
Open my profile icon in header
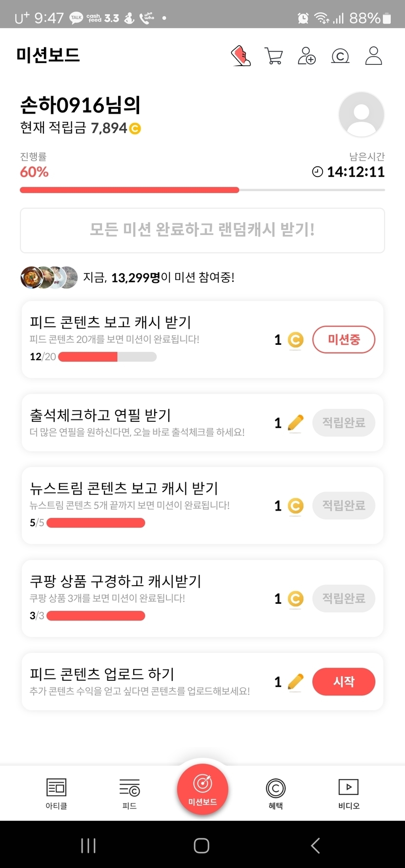click(373, 56)
